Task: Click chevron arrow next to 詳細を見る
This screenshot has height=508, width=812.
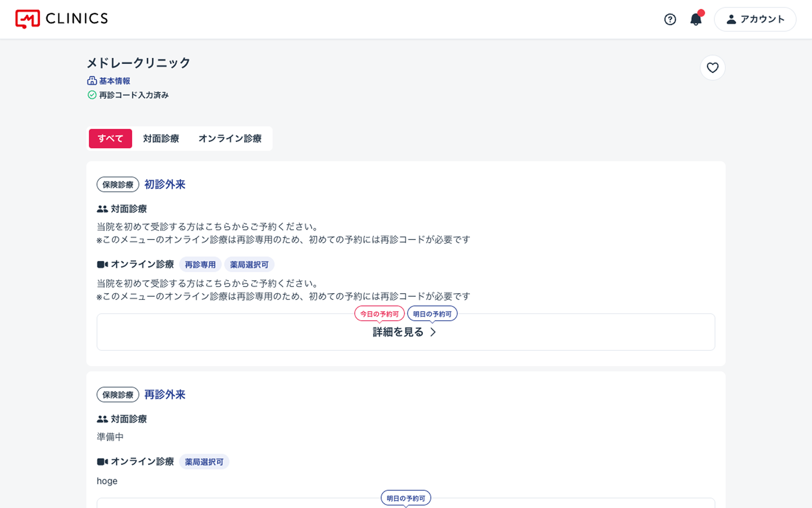Action: click(x=433, y=332)
